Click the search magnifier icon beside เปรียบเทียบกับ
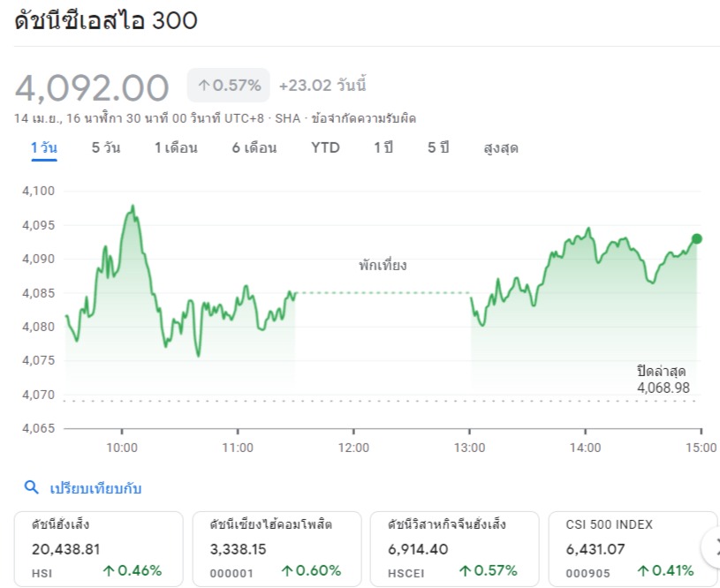 31,487
